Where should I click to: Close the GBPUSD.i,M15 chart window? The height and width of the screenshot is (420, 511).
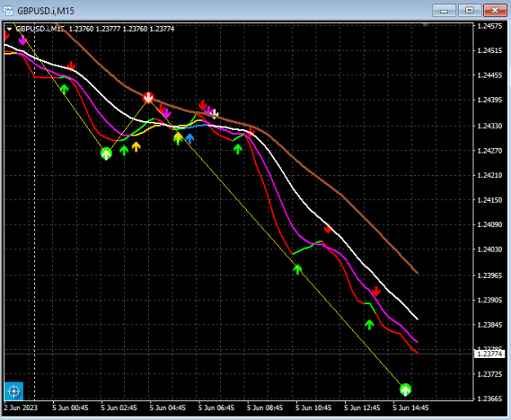pyautogui.click(x=495, y=11)
